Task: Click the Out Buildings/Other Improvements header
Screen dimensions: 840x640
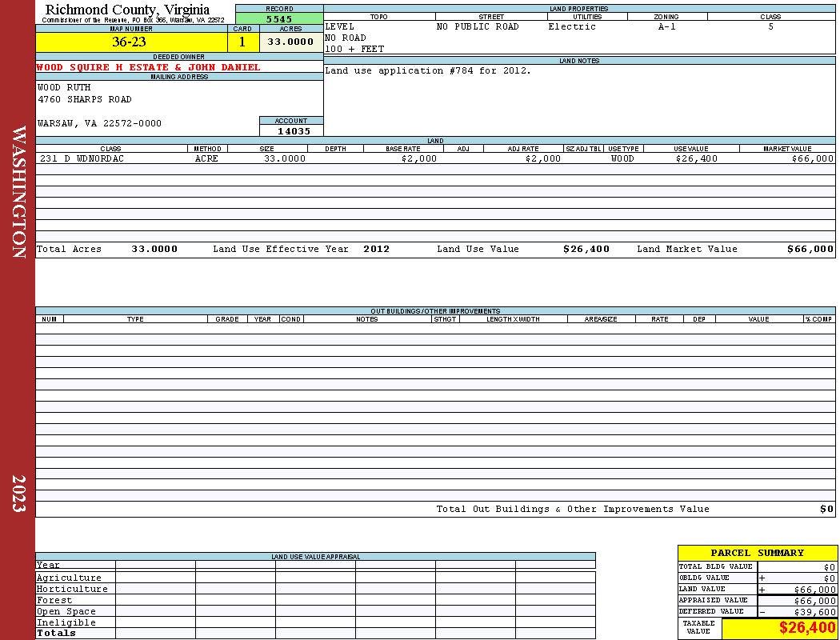Action: [435, 311]
